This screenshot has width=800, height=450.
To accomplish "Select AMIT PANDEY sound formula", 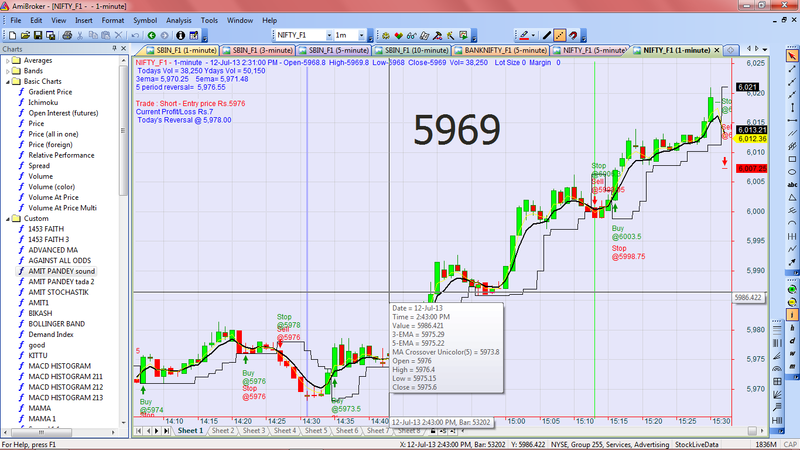I will (62, 271).
